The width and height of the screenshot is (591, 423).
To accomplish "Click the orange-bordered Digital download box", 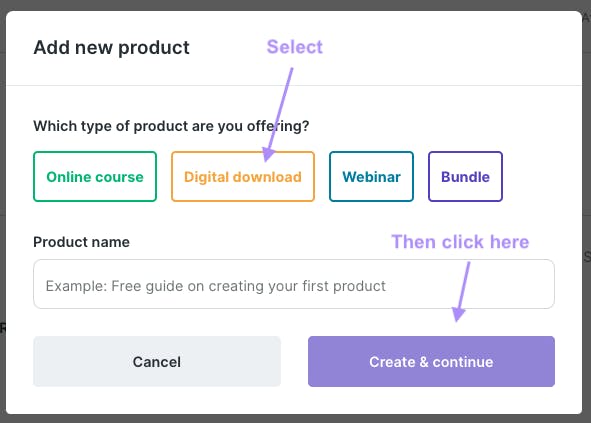I will tap(243, 176).
